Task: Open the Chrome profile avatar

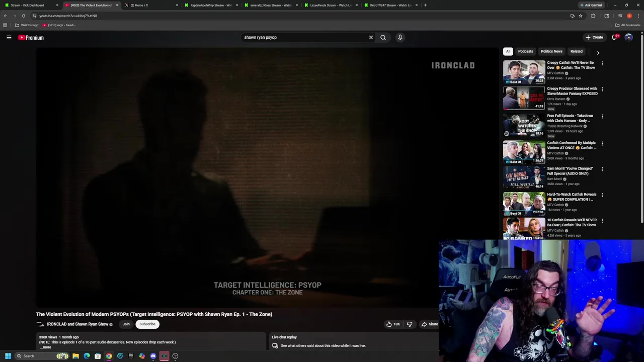Action: point(629,16)
